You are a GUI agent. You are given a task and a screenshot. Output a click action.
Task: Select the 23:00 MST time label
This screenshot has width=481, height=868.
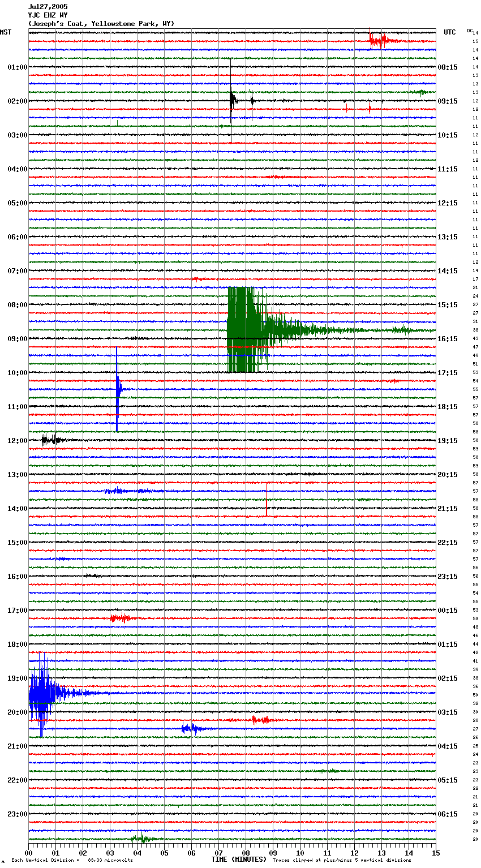(x=18, y=814)
